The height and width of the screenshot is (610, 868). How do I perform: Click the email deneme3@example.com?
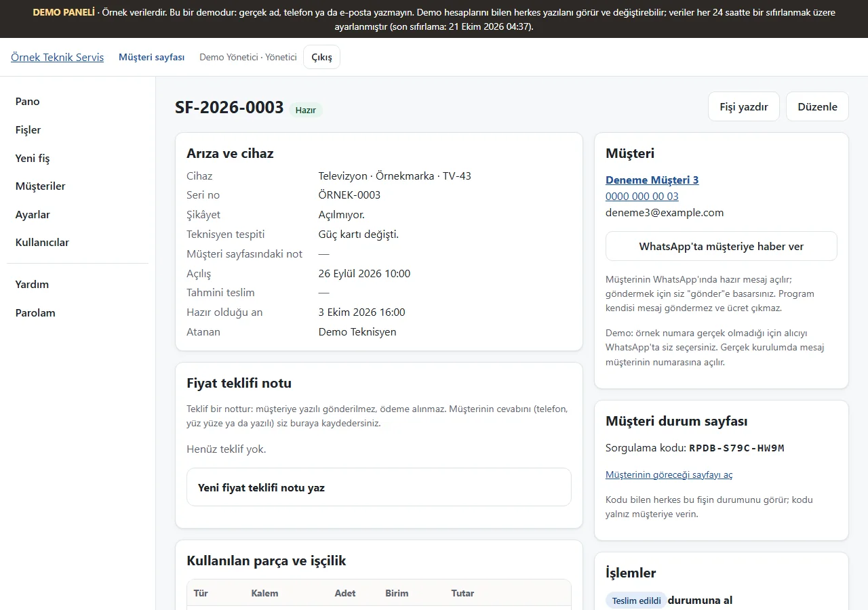click(x=665, y=212)
